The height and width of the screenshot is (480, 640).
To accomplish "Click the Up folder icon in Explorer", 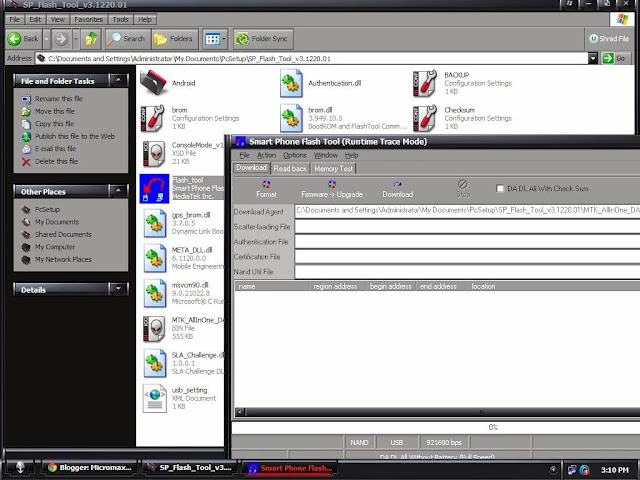I will pos(91,39).
